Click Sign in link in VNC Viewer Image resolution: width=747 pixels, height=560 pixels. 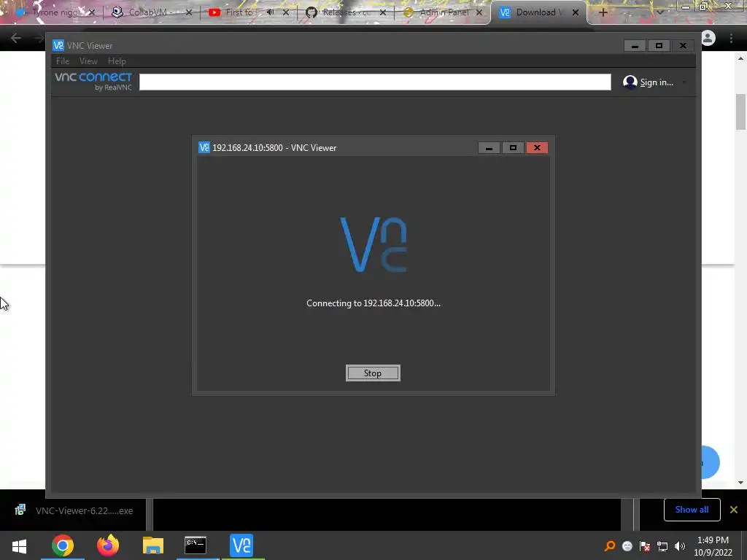(657, 82)
